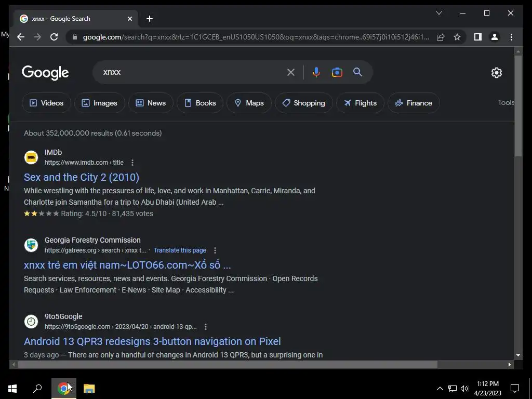Open network status in the tray

click(x=453, y=389)
